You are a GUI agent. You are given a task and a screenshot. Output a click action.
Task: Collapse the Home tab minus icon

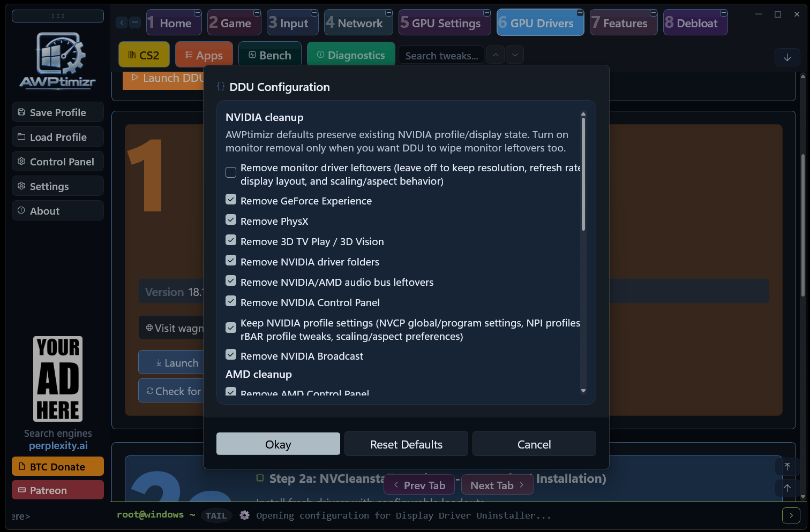[198, 13]
